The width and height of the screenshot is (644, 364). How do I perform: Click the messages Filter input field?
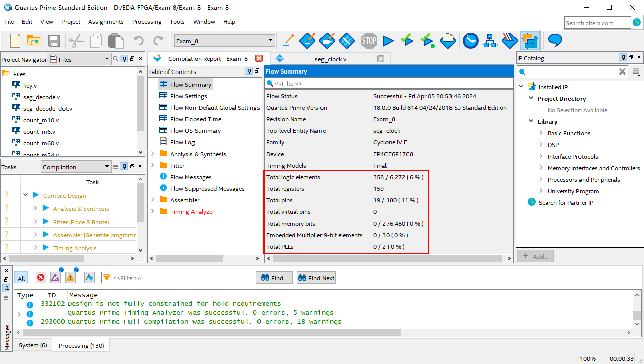click(x=162, y=278)
